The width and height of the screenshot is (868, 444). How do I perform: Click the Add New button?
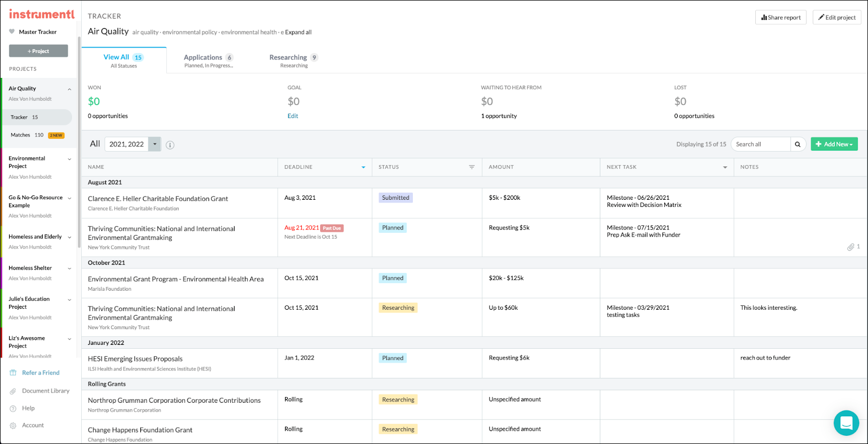[834, 144]
